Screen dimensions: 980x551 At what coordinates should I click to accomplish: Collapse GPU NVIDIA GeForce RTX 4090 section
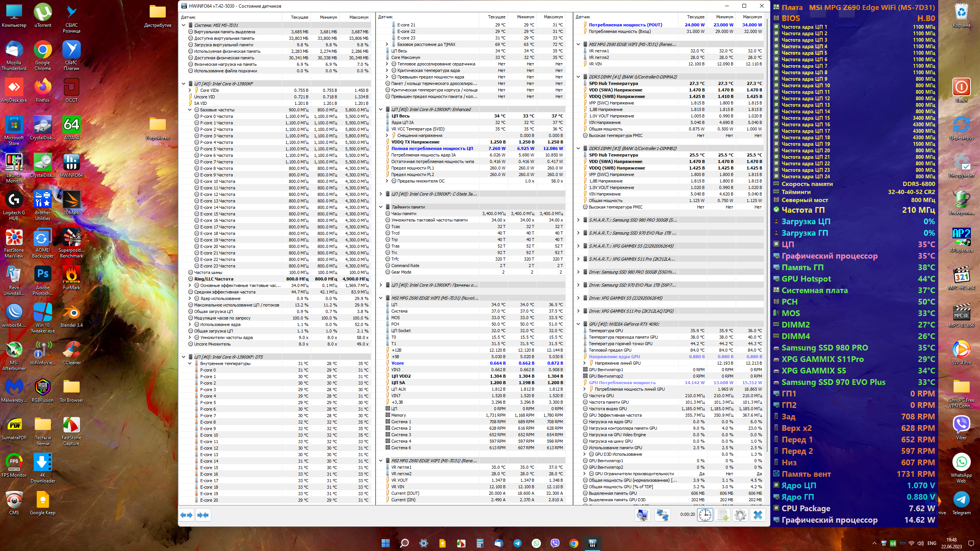coord(578,324)
